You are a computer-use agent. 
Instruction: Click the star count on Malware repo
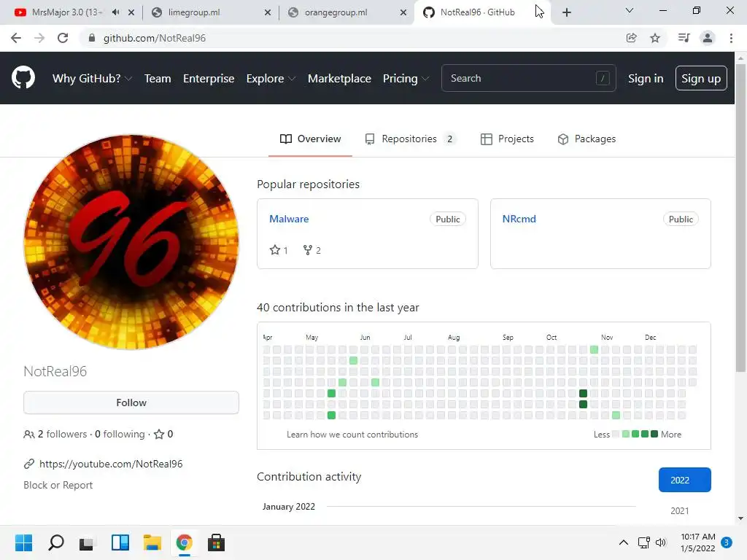pos(279,250)
